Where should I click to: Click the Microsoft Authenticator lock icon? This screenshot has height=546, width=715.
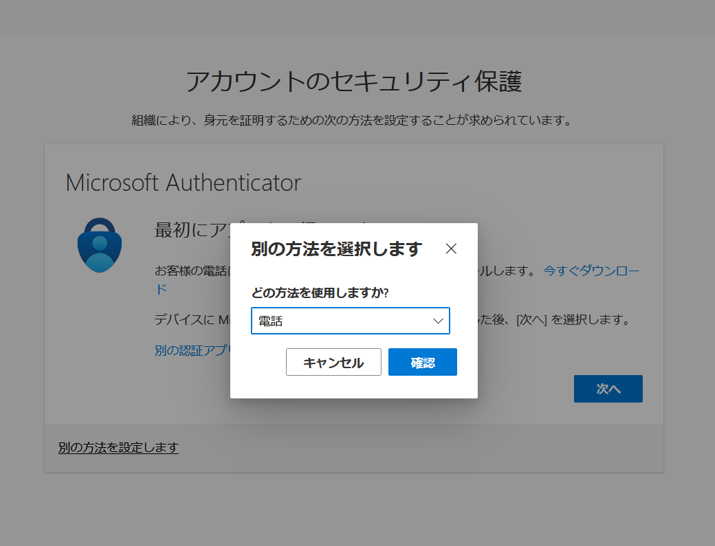pos(99,245)
